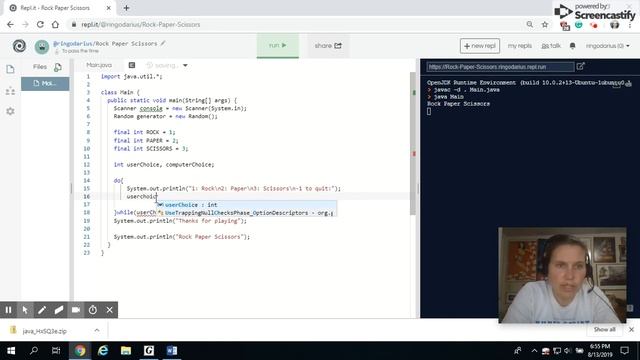Expand the java_HxSQ3e.zip download options chevron
640x360 pixels.
tap(97, 330)
